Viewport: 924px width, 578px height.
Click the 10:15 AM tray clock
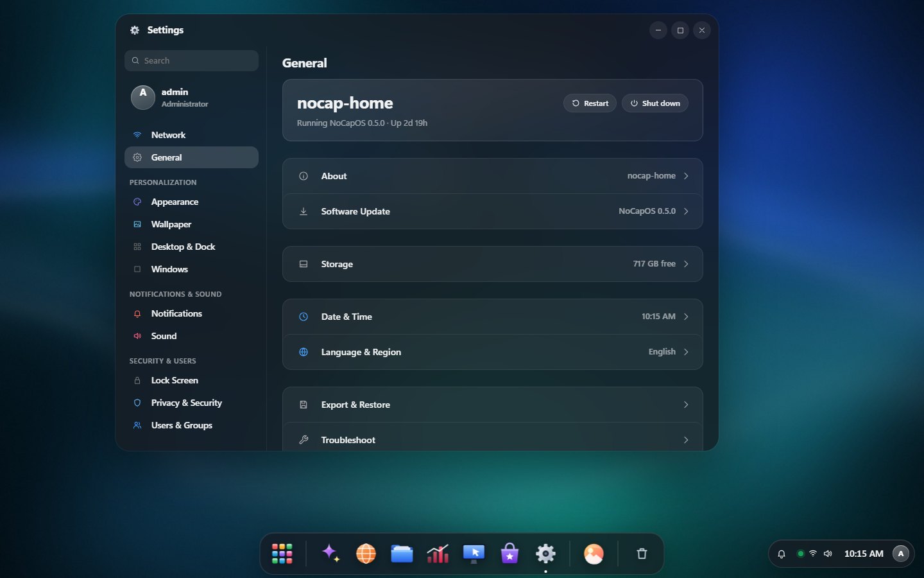[x=864, y=554]
